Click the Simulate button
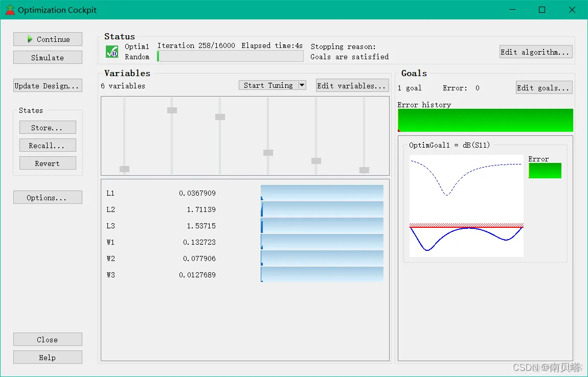Viewport: 588px width, 377px height. [x=48, y=57]
